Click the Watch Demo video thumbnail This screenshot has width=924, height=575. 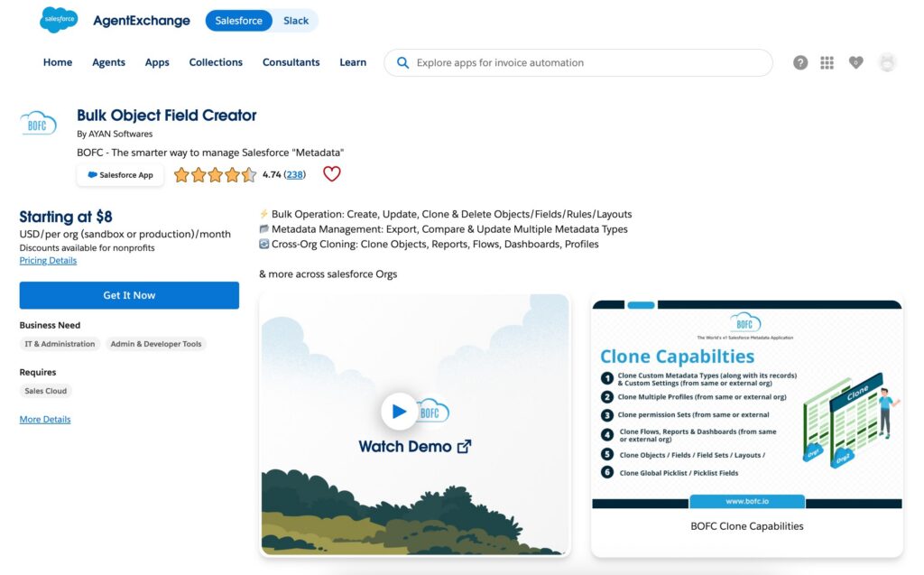(x=414, y=424)
